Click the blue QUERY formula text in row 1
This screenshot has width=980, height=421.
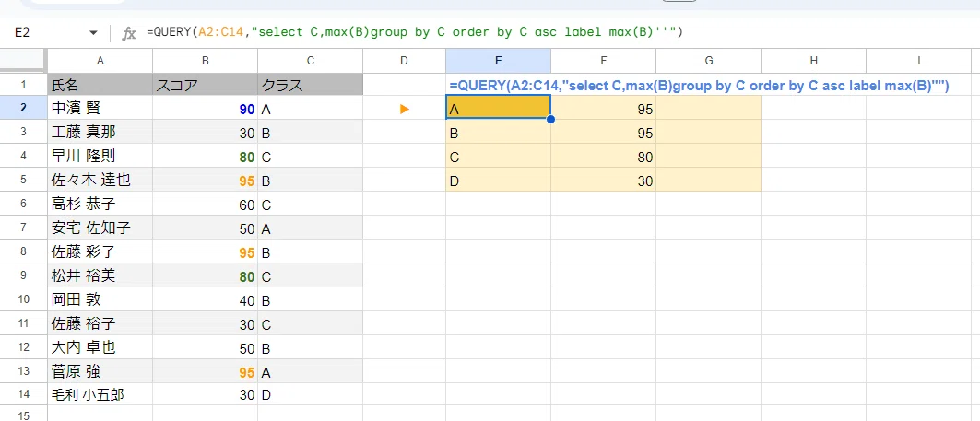[699, 86]
